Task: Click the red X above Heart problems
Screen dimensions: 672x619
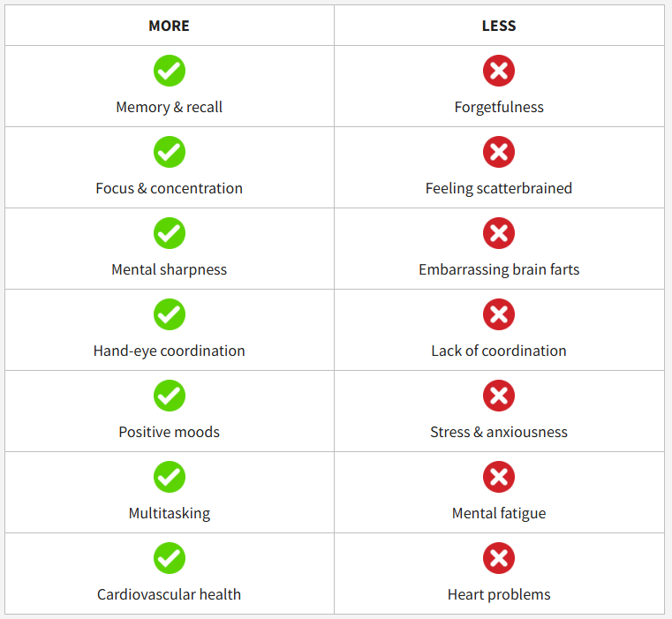Action: coord(499,558)
